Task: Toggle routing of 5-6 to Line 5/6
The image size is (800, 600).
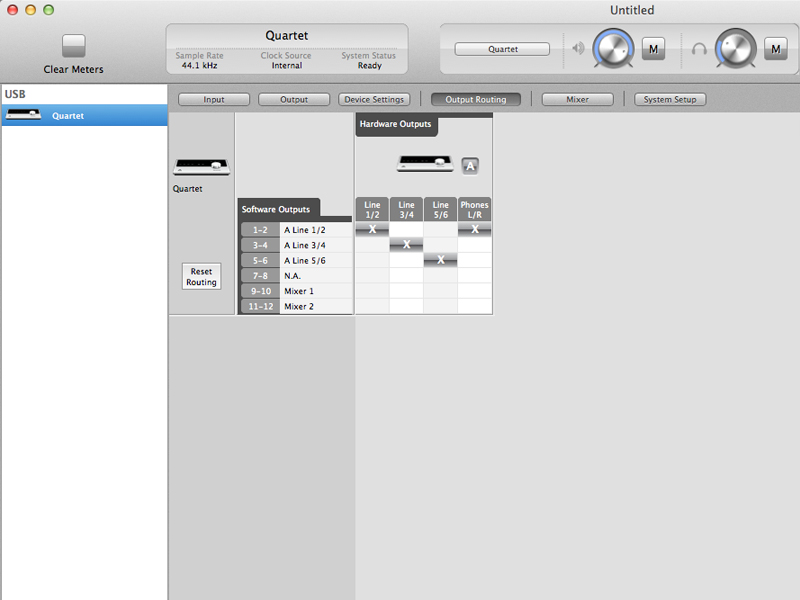Action: 441,260
